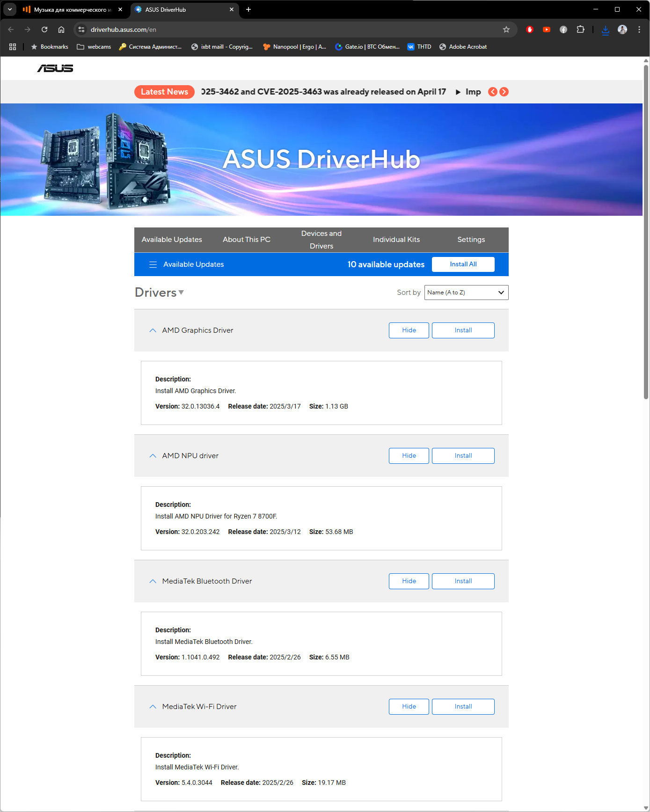Click the Bluetooth release date 2025/2/26

(x=264, y=657)
